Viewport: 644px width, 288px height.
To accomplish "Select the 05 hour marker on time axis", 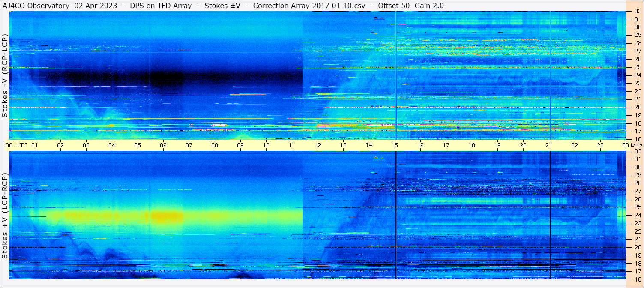I will click(138, 145).
